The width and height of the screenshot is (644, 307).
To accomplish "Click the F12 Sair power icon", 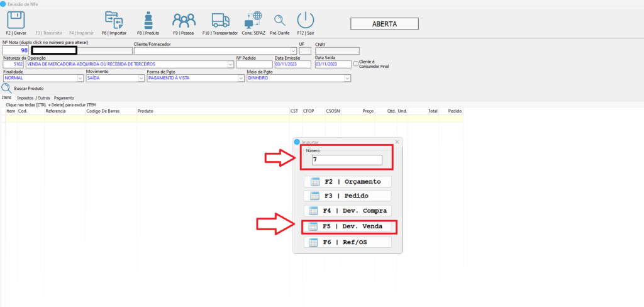I will coord(306,20).
